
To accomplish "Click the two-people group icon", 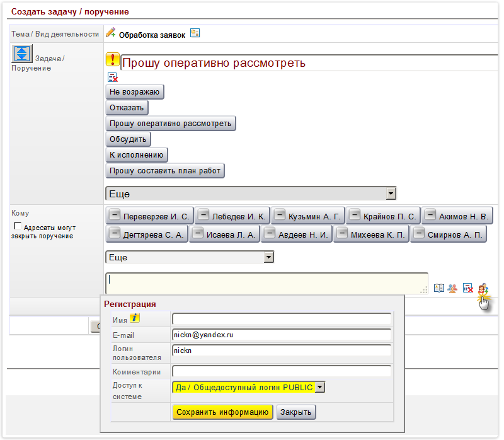I will [453, 288].
